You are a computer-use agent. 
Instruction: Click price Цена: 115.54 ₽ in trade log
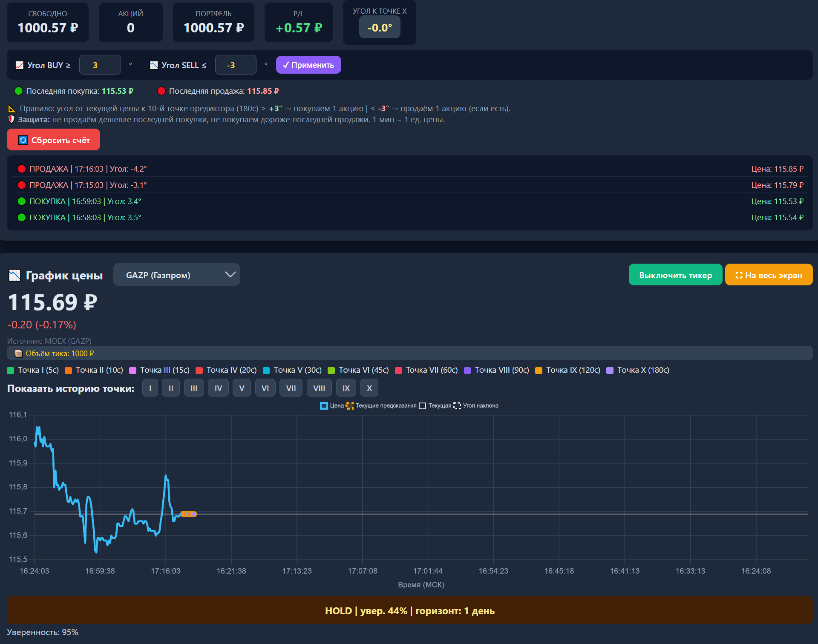pos(777,218)
